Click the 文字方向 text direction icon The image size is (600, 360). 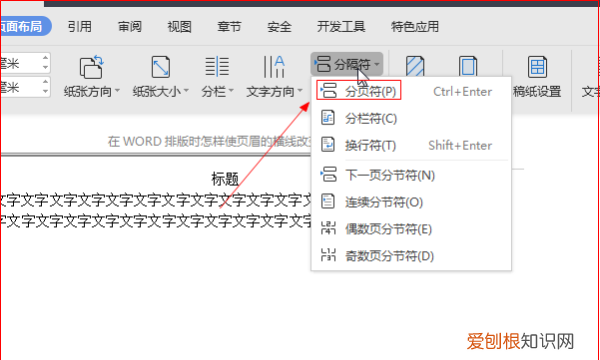(274, 67)
